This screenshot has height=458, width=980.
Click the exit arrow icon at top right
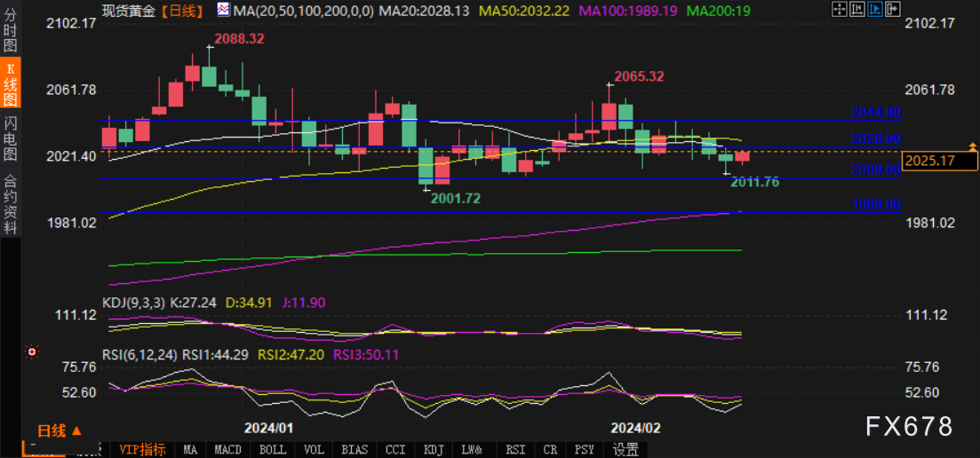point(892,10)
